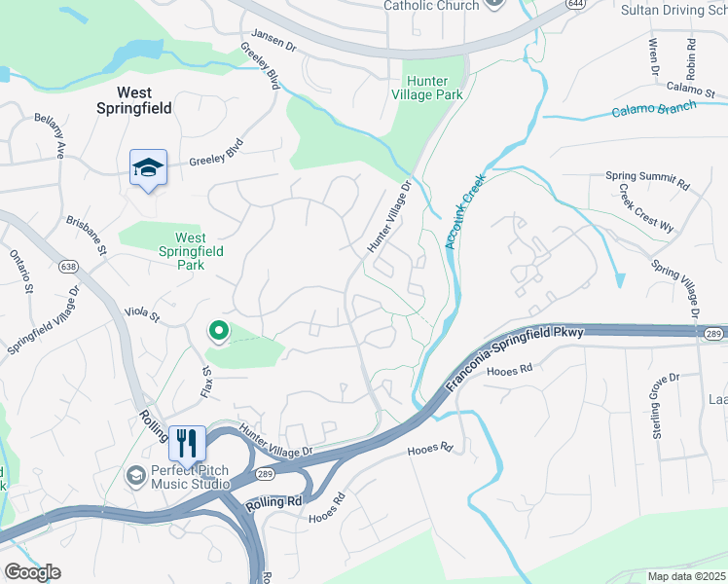Click the Perfect Pitch Music Studio icon
The width and height of the screenshot is (728, 584).
tap(136, 476)
